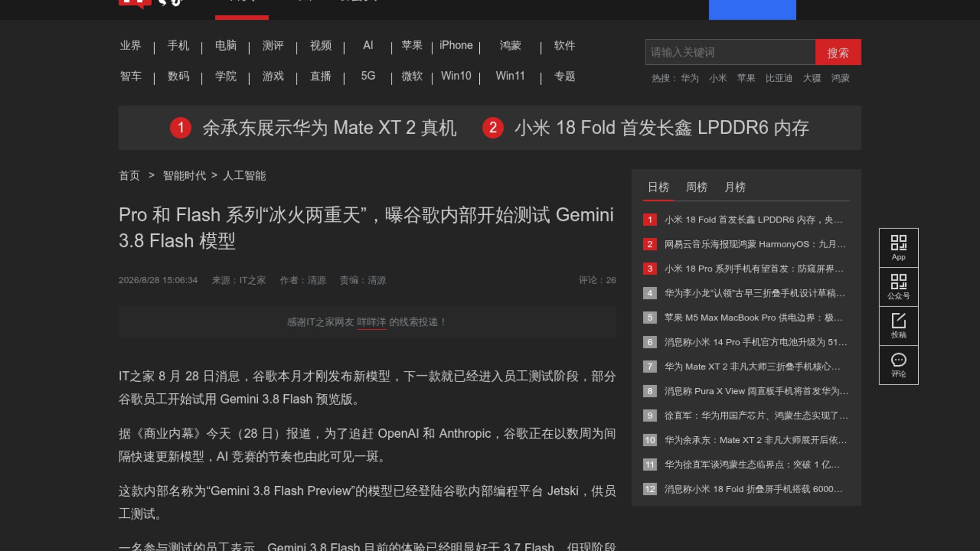
Task: Open the 公众号 QR code sidebar icon
Action: coord(898,287)
